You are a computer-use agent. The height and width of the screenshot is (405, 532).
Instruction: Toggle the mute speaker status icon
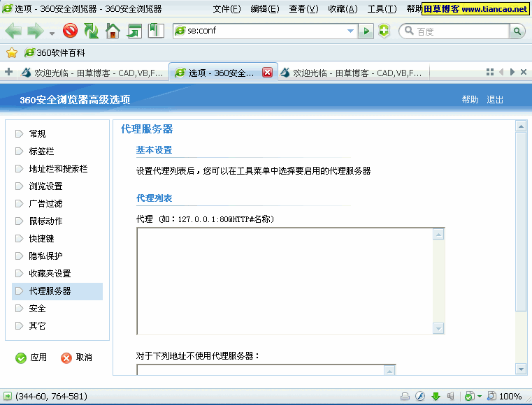pos(451,396)
